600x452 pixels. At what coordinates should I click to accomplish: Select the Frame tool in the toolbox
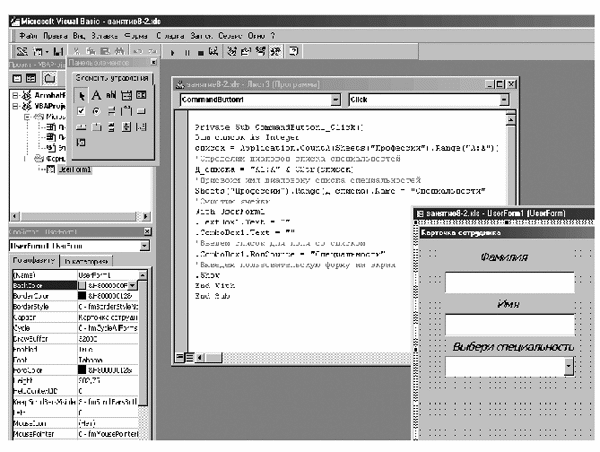click(x=126, y=111)
